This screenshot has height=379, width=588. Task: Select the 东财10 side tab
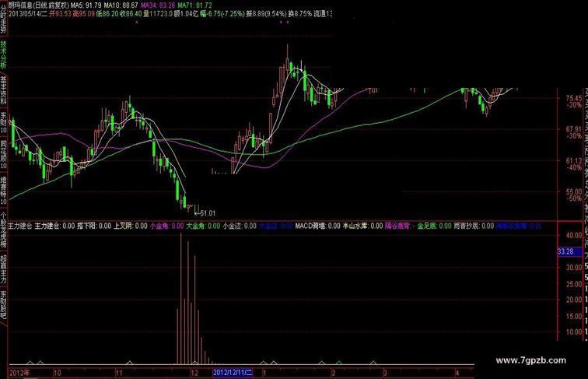pos(3,122)
